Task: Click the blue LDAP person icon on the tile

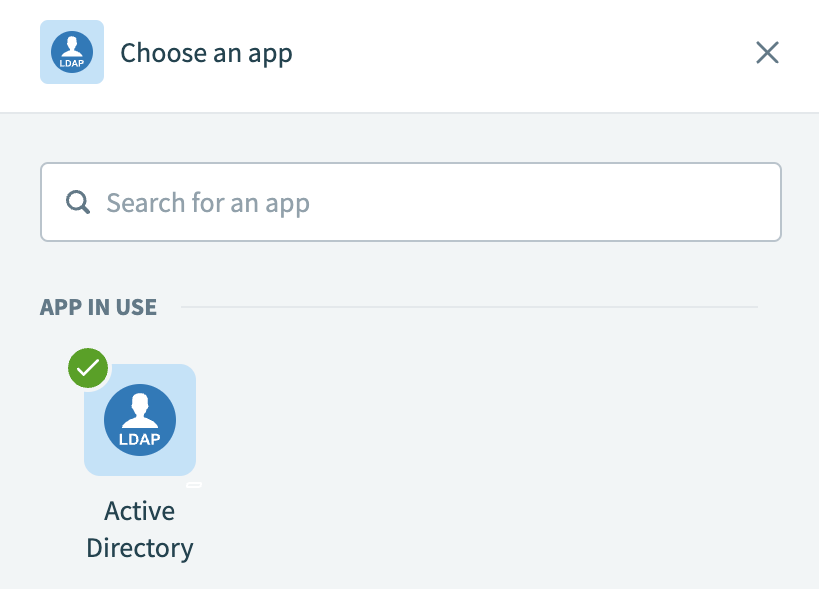Action: [139, 418]
